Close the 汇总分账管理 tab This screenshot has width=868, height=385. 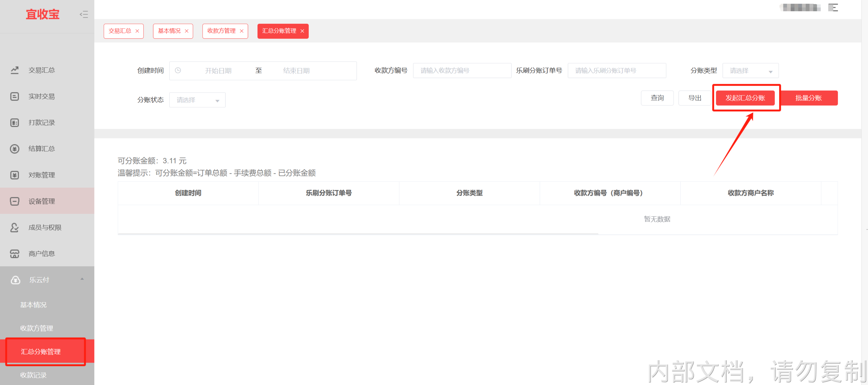(302, 31)
